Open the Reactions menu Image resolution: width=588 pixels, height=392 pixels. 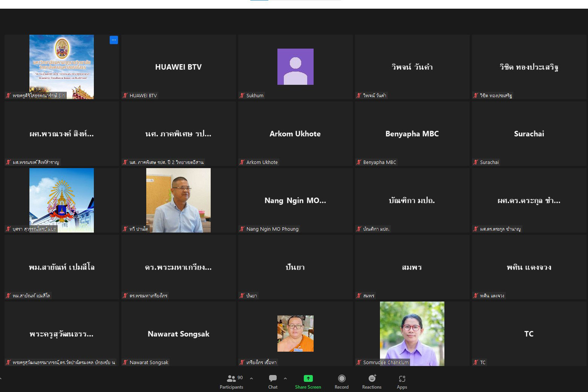point(372,378)
